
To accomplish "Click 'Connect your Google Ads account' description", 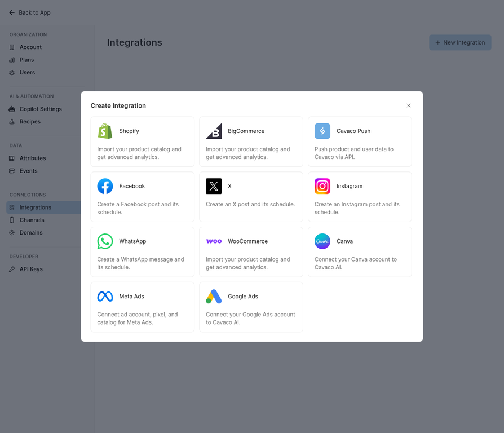I will 250,318.
